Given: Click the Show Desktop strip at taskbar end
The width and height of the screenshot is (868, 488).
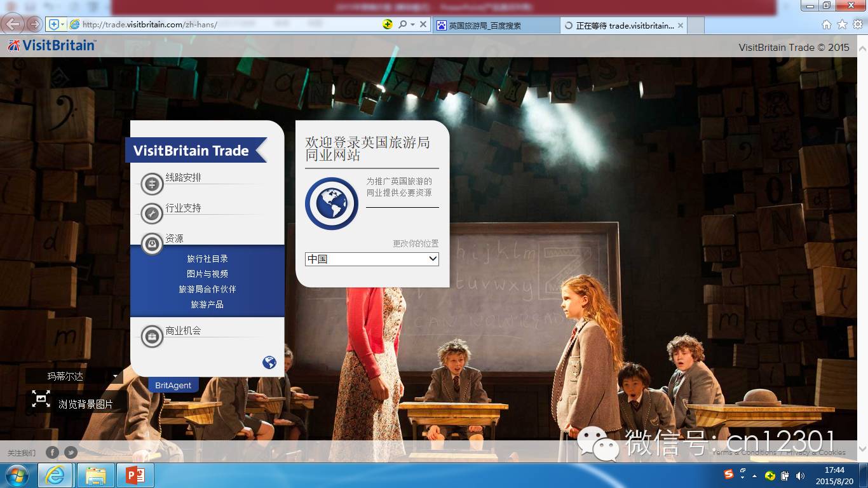Looking at the screenshot, I should coord(864,475).
